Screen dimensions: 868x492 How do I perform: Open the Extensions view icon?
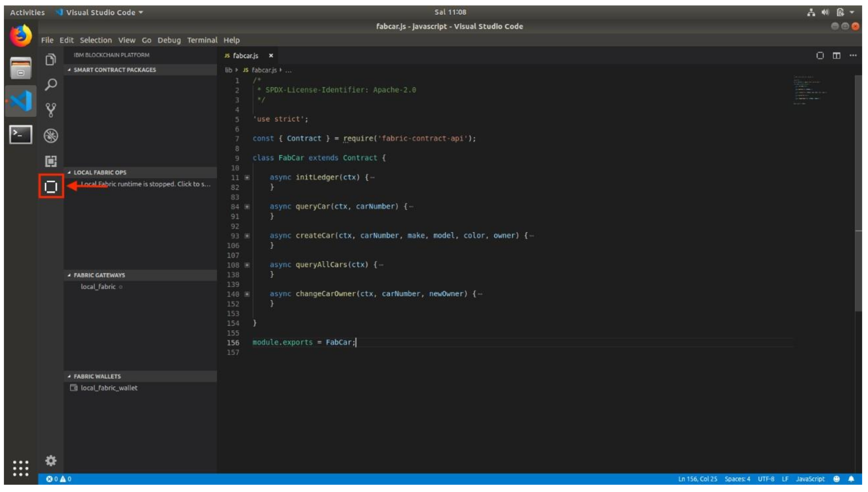tap(51, 161)
